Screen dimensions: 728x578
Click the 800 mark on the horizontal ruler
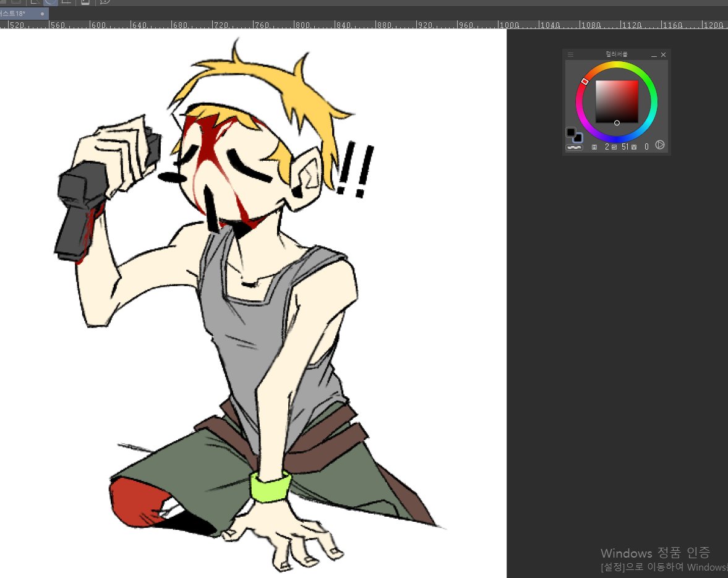(302, 25)
